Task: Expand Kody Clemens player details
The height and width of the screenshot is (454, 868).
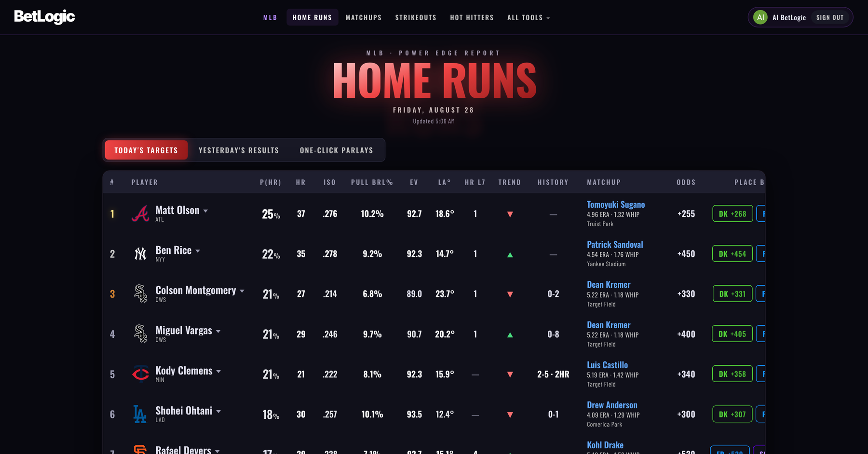Action: click(x=218, y=371)
